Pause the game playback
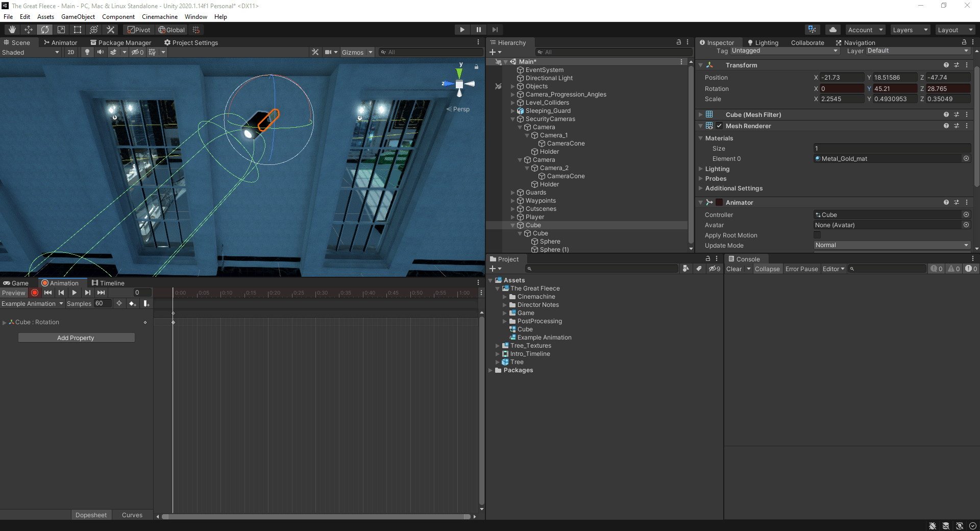 point(478,30)
